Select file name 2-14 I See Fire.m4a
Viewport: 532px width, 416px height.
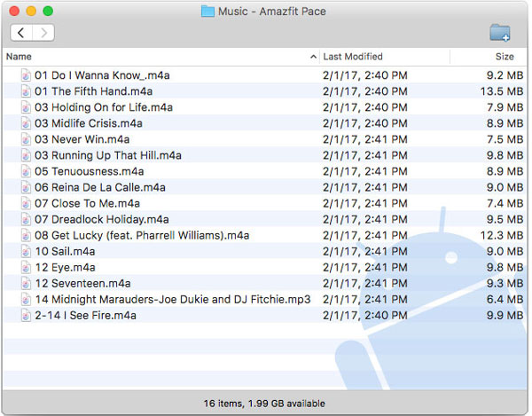pyautogui.click(x=86, y=316)
